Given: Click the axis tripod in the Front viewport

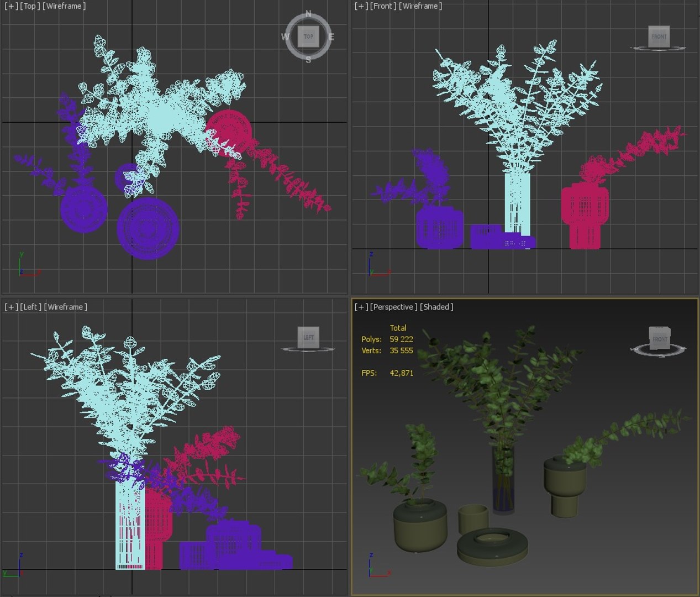Looking at the screenshot, I should click(379, 264).
